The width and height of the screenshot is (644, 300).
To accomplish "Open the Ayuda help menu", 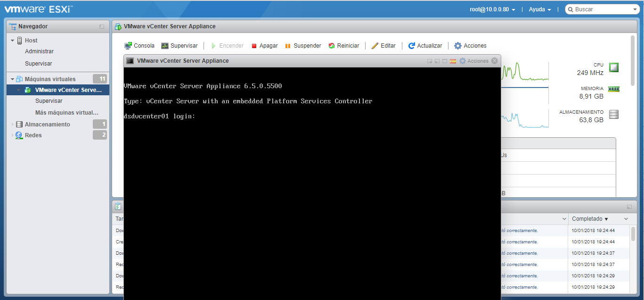I will point(540,9).
